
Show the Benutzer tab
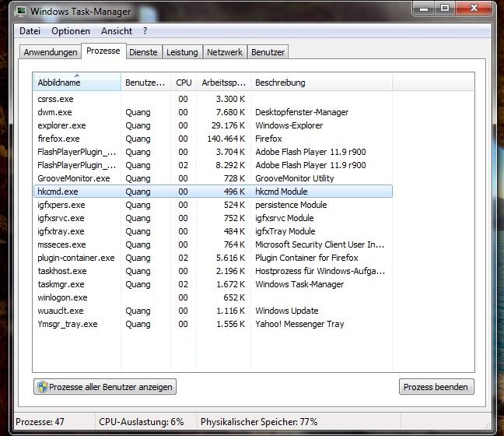(268, 52)
